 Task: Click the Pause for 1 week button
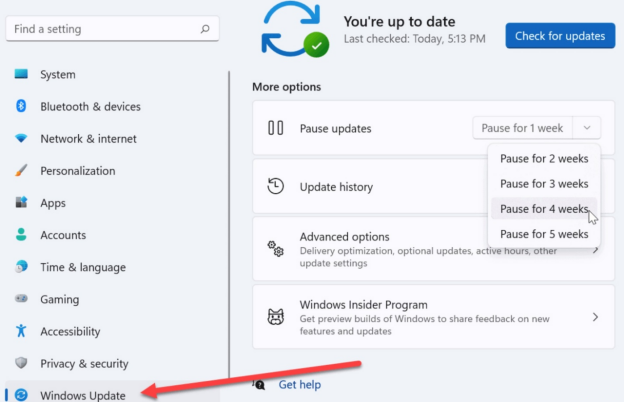pos(522,128)
